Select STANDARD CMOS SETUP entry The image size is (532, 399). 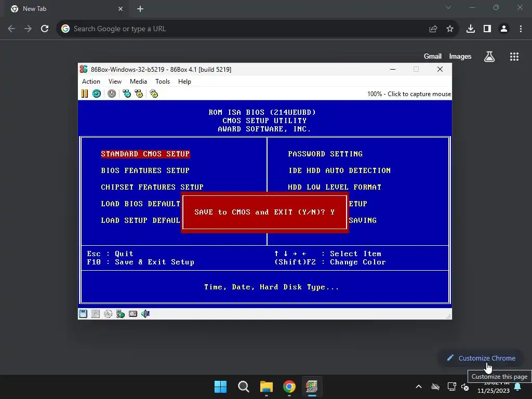click(x=145, y=154)
